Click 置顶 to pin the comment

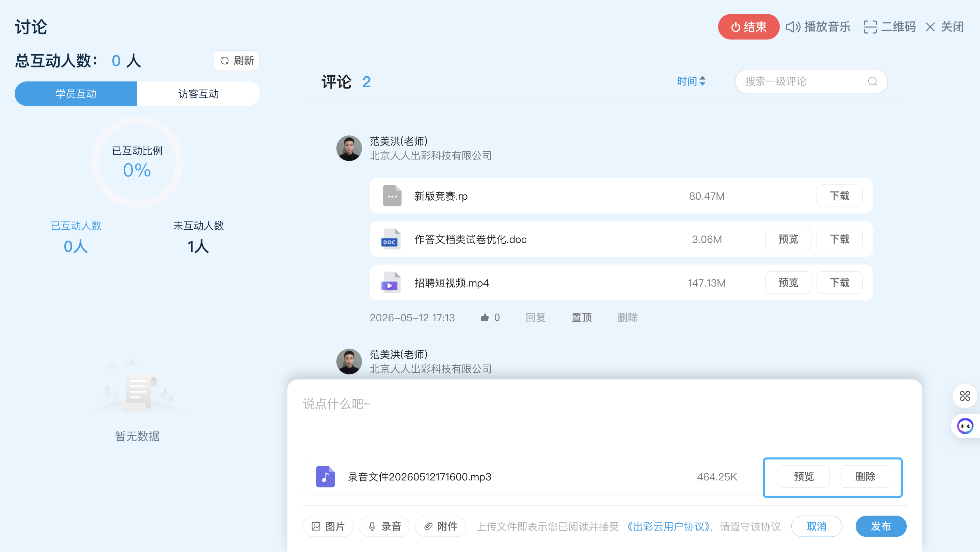tap(582, 317)
